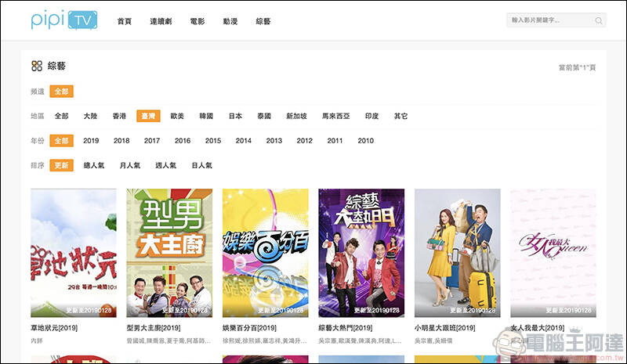Filter by year 2015
The width and height of the screenshot is (627, 364).
pos(213,141)
